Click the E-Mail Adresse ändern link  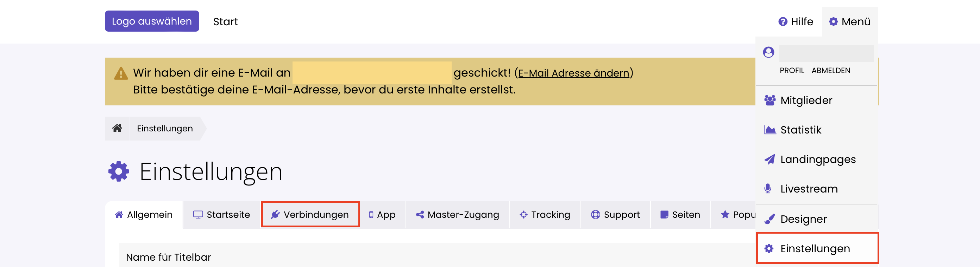click(573, 73)
